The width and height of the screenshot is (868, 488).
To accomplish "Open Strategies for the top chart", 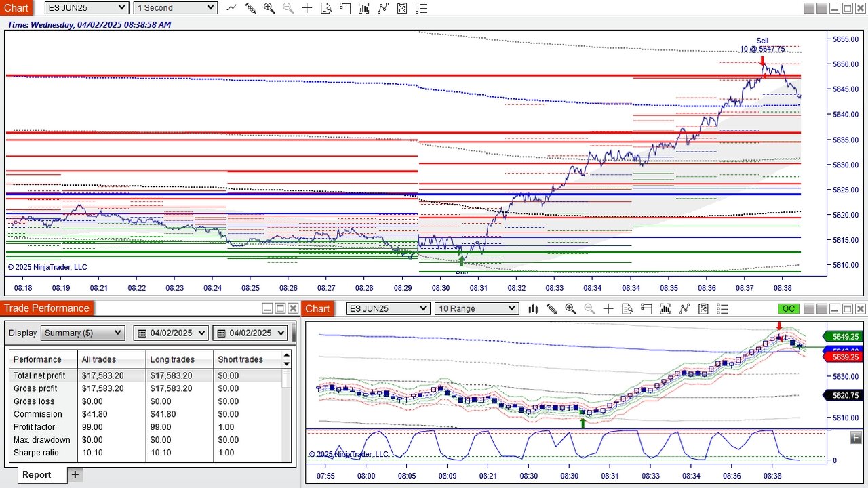I will click(383, 8).
